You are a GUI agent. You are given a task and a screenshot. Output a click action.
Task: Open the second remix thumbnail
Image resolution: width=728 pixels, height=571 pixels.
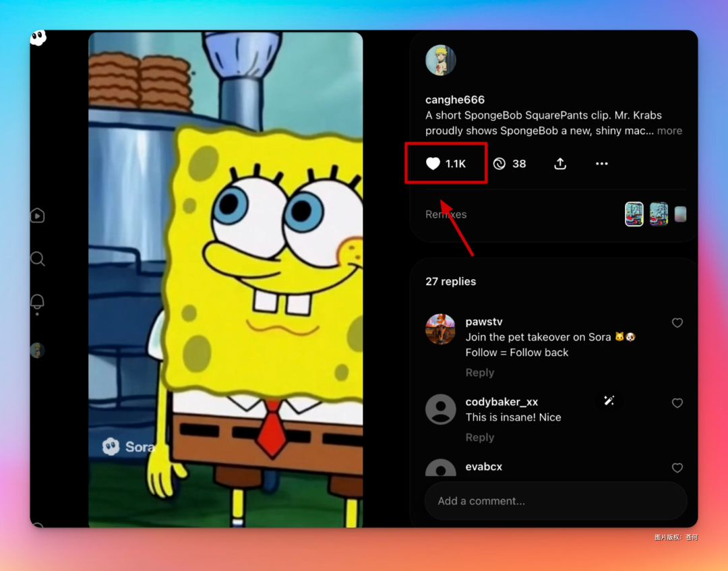point(659,214)
